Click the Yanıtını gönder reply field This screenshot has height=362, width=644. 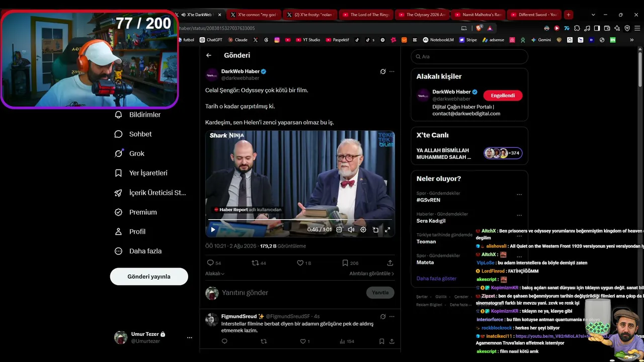click(x=292, y=293)
